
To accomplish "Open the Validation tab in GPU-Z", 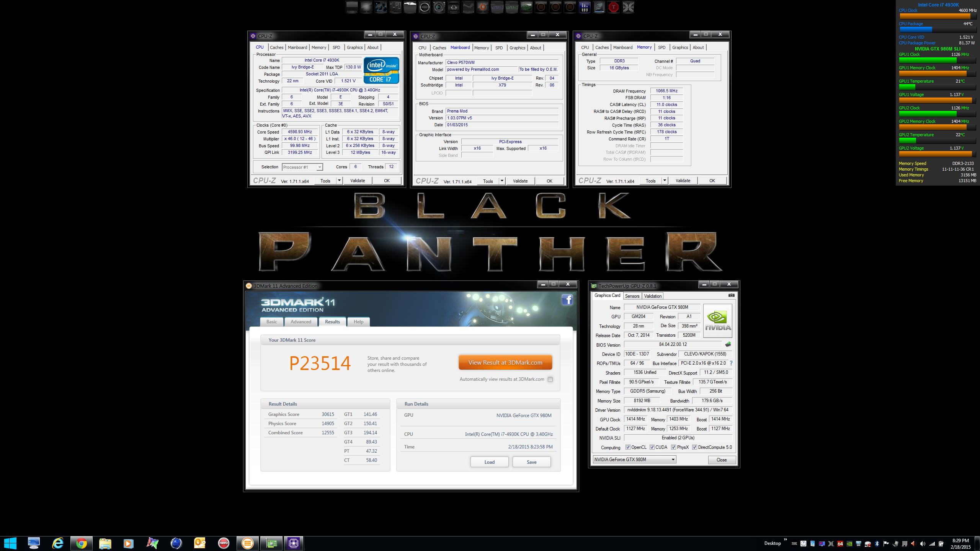I will tap(653, 296).
